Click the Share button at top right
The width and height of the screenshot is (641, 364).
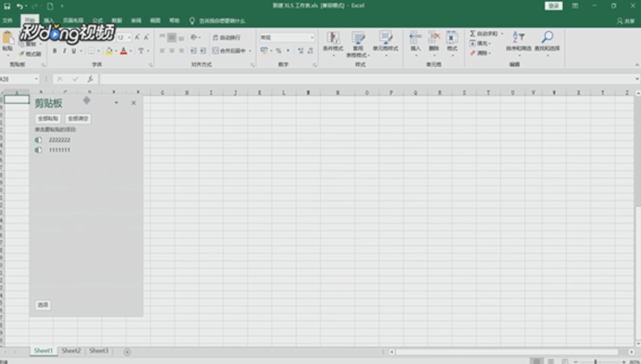pos(626,21)
